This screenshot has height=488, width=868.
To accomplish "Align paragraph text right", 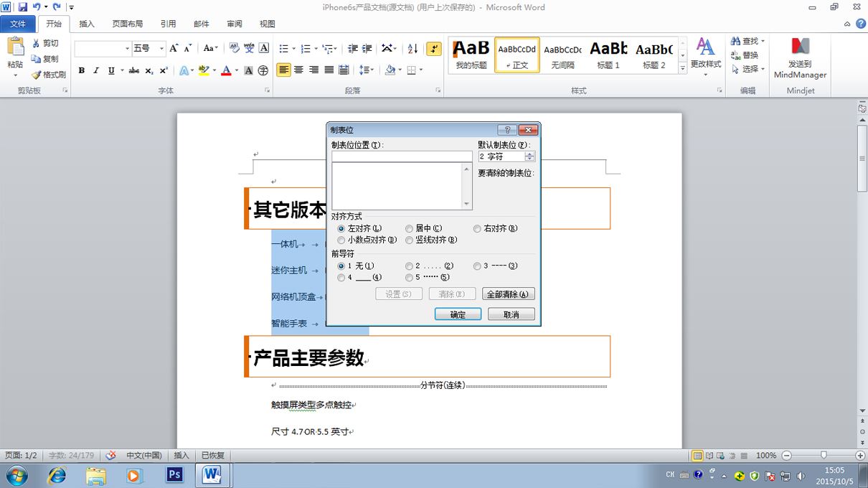I will tap(314, 70).
